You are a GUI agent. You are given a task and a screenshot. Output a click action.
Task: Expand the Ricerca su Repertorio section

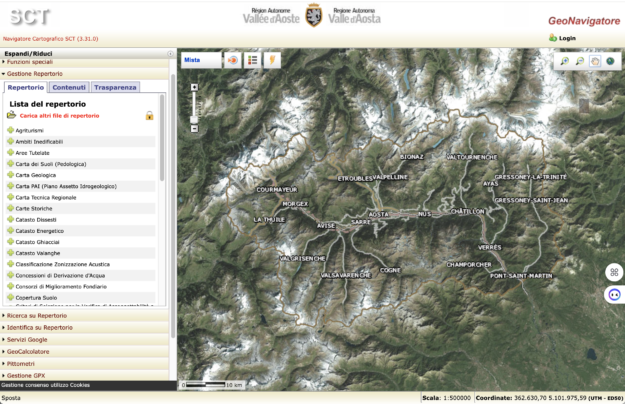pos(85,316)
